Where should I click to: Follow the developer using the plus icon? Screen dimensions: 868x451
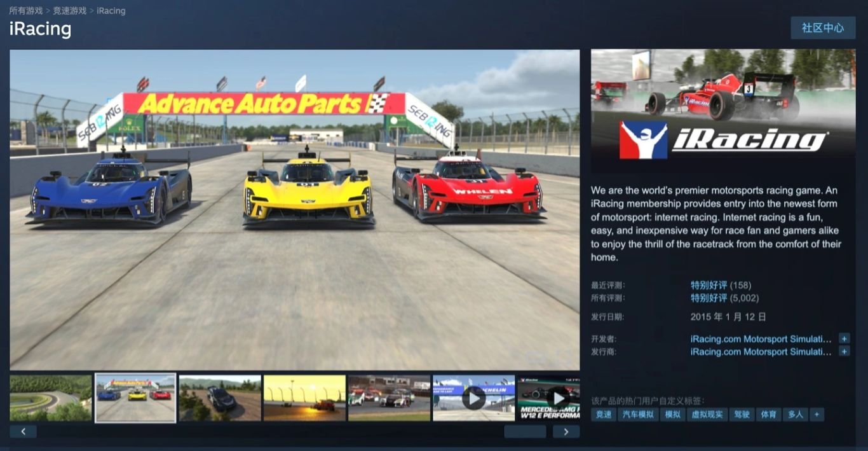844,338
